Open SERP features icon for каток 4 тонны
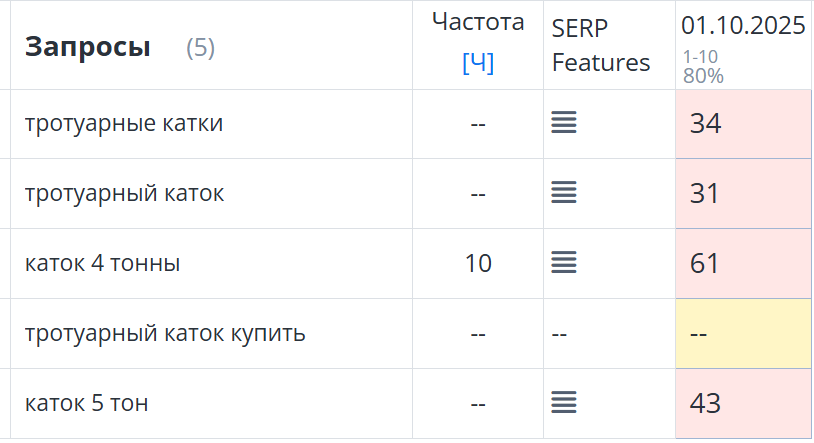The width and height of the screenshot is (814, 443). (x=564, y=263)
